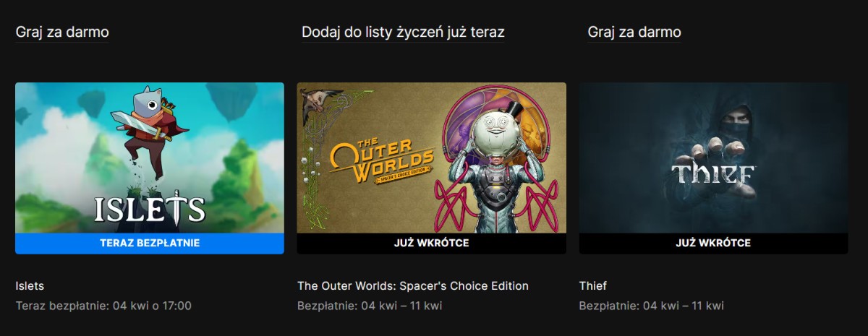Click Outer Worlds Bezpłatnie: 04 kwi – 11 kwi date
Image resolution: width=868 pixels, height=336 pixels.
coord(370,306)
